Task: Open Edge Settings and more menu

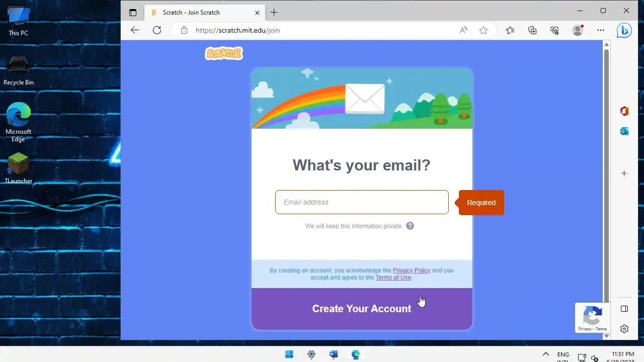Action: coord(601,30)
